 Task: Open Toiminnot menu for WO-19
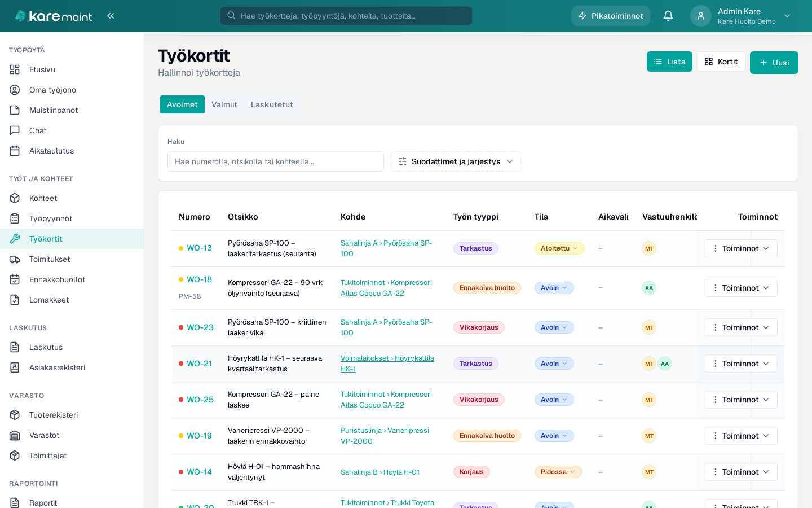(740, 436)
